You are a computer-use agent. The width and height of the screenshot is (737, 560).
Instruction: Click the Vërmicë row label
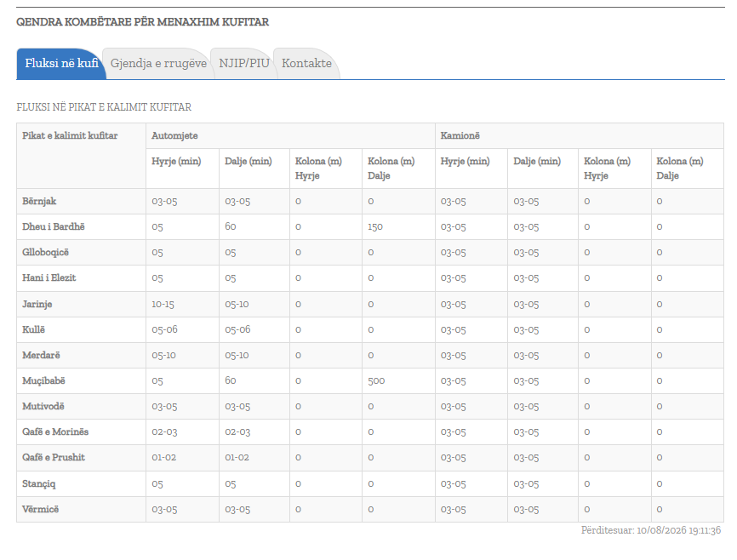[40, 509]
